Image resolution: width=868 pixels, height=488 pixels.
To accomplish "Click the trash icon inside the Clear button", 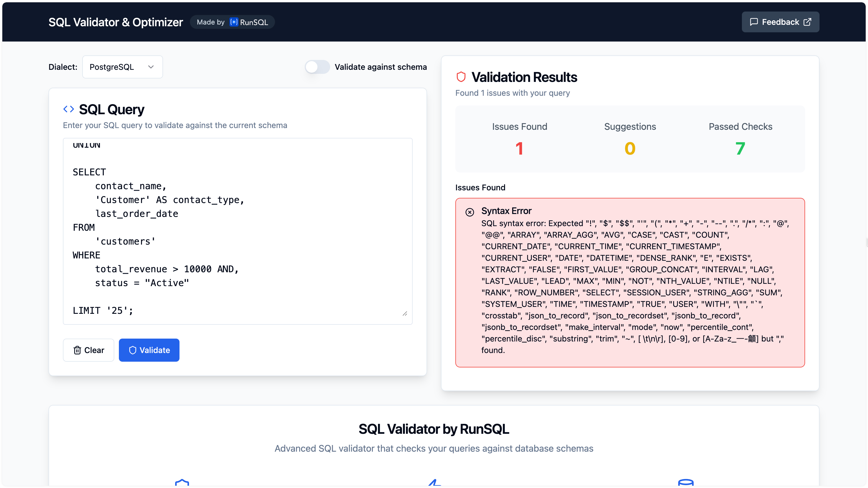I will coord(78,350).
